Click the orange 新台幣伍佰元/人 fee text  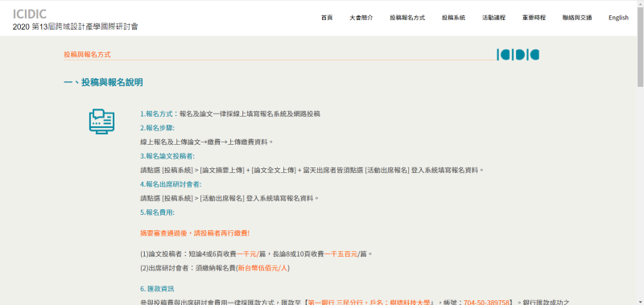tap(263, 268)
